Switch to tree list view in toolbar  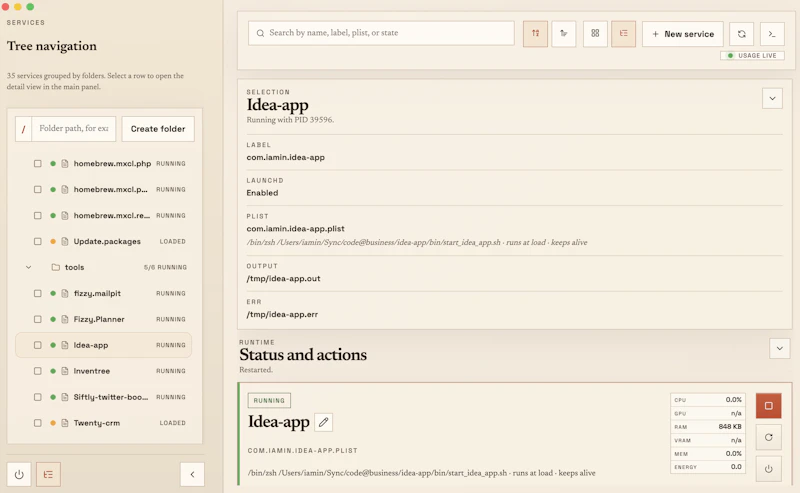(623, 34)
